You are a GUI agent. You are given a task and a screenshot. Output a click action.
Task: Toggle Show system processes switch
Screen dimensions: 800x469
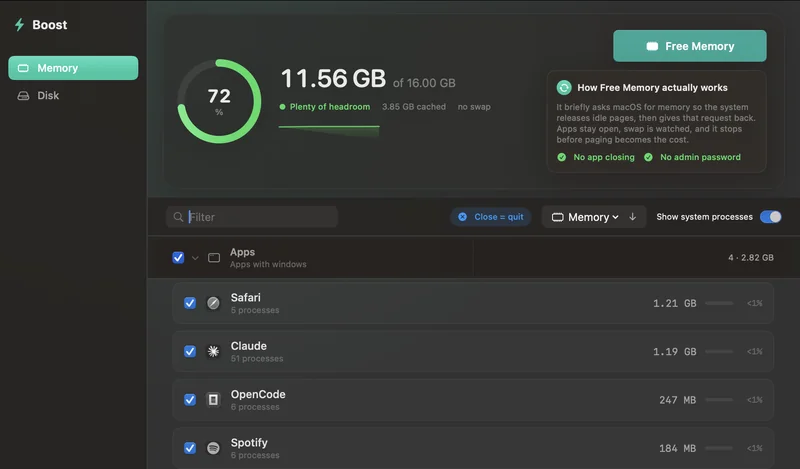[770, 217]
